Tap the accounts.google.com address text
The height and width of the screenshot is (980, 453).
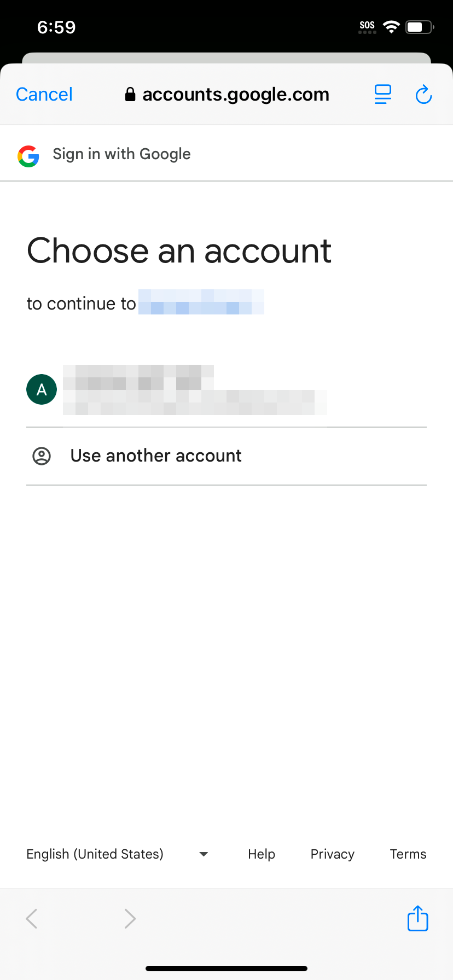236,95
